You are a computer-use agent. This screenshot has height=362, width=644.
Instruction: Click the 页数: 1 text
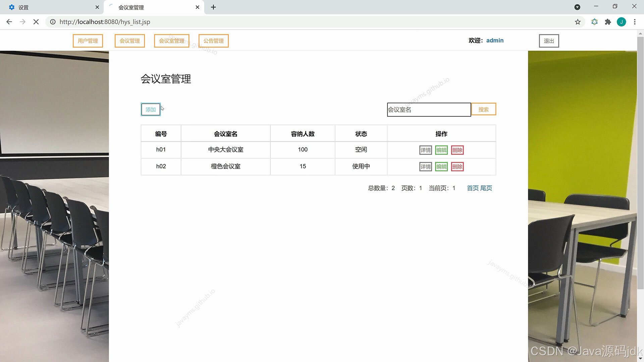pos(412,188)
